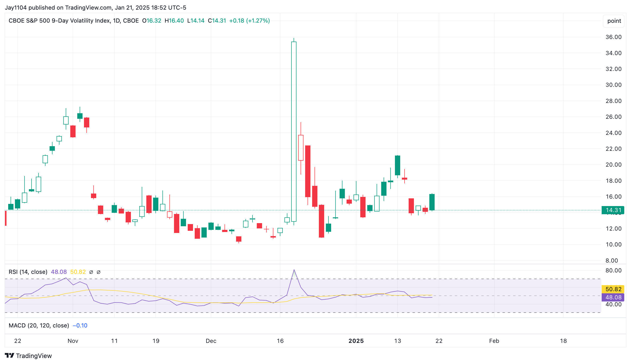Click the 20.00 price axis label
The image size is (631, 364).
pyautogui.click(x=613, y=164)
